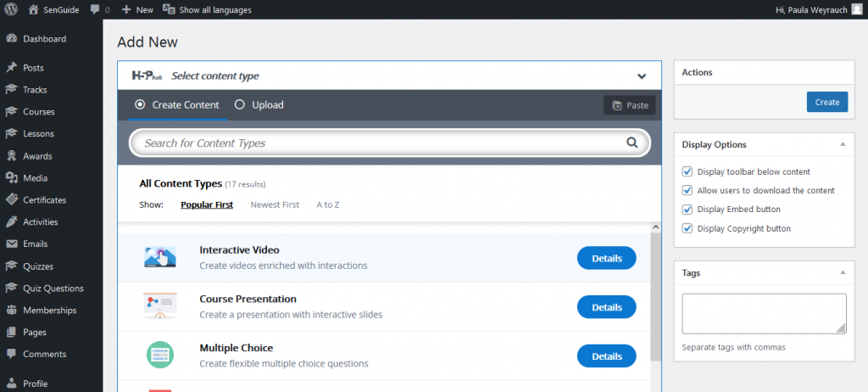868x392 pixels.
Task: Click the Multiple Choice content icon
Action: point(160,355)
